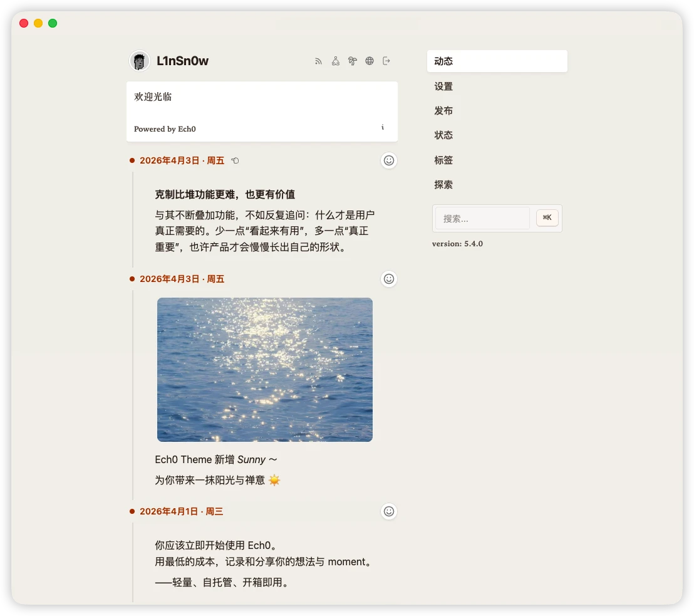Click the first 2026年4月3日 · 周五 date with pin
This screenshot has height=616, width=694.
[x=182, y=160]
